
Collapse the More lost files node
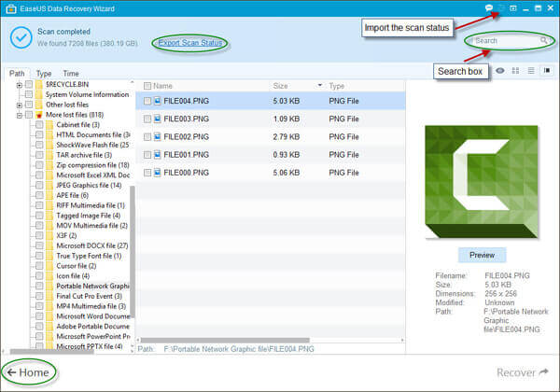[20, 115]
